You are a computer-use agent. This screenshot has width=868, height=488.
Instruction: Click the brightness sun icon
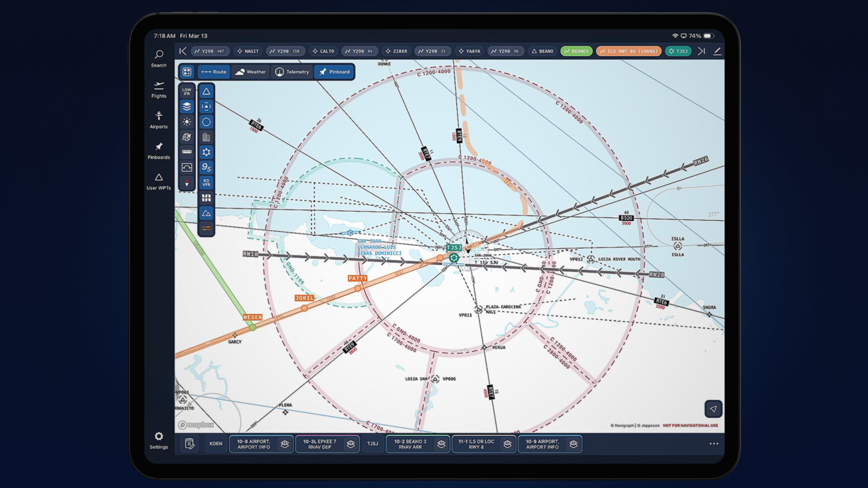187,122
